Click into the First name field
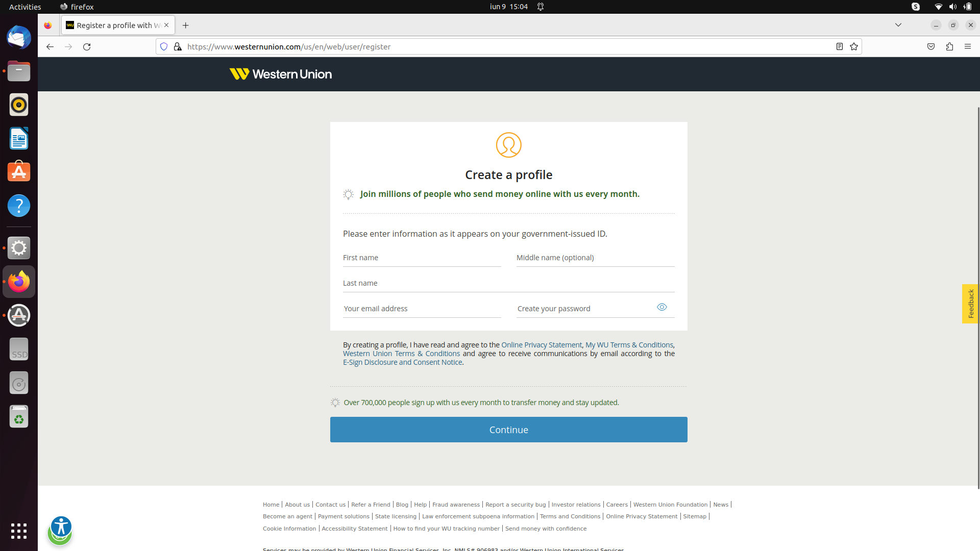This screenshot has width=980, height=551. (x=422, y=258)
